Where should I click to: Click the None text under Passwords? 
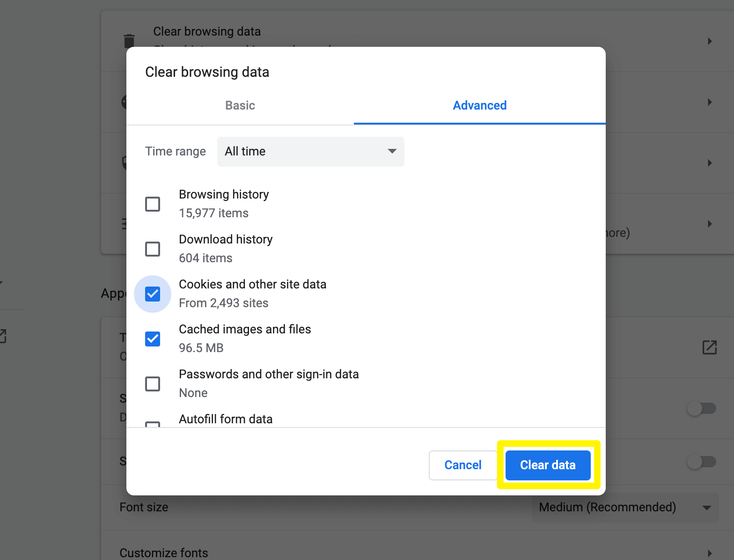[x=193, y=393]
